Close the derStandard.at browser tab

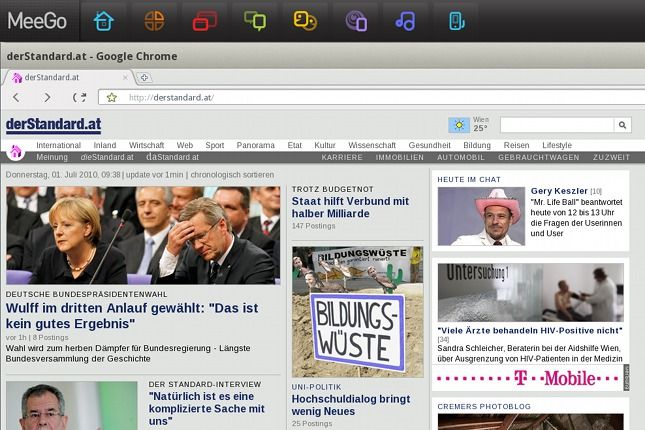(126, 77)
